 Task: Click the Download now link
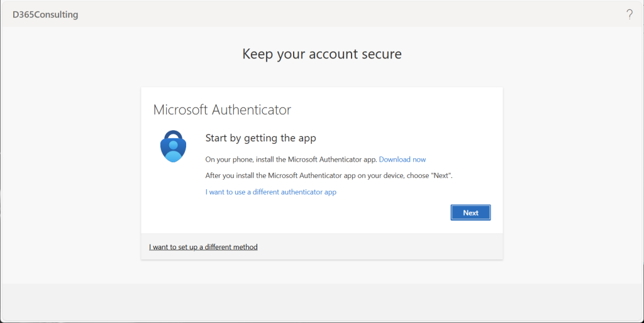402,160
